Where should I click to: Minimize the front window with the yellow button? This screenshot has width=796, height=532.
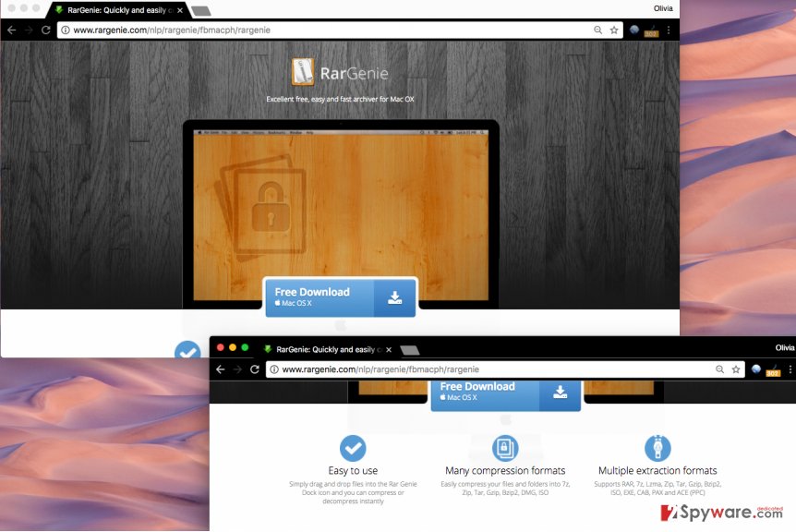pyautogui.click(x=233, y=347)
